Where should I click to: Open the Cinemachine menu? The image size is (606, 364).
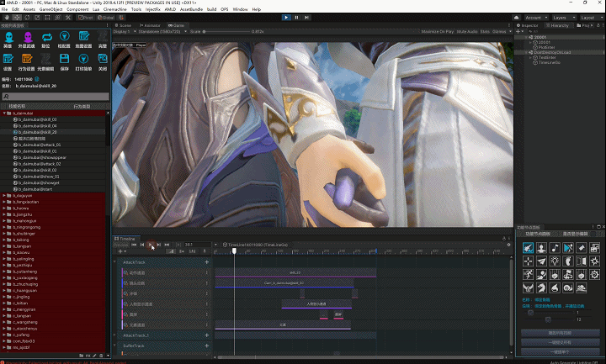(x=114, y=9)
